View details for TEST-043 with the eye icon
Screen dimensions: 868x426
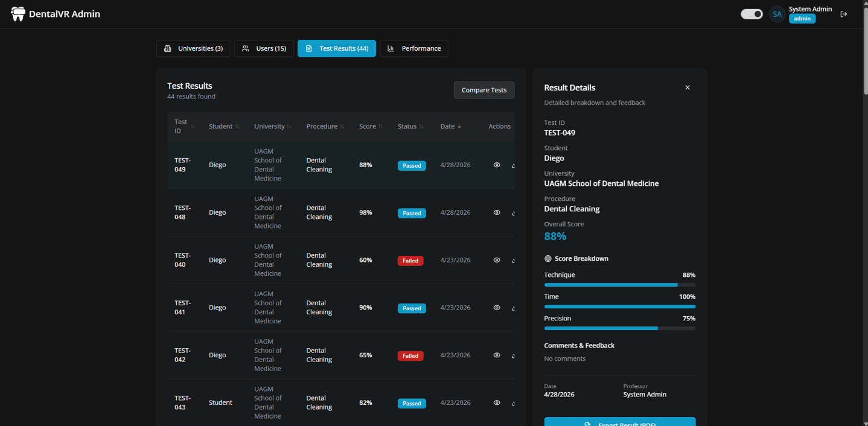[497, 402]
